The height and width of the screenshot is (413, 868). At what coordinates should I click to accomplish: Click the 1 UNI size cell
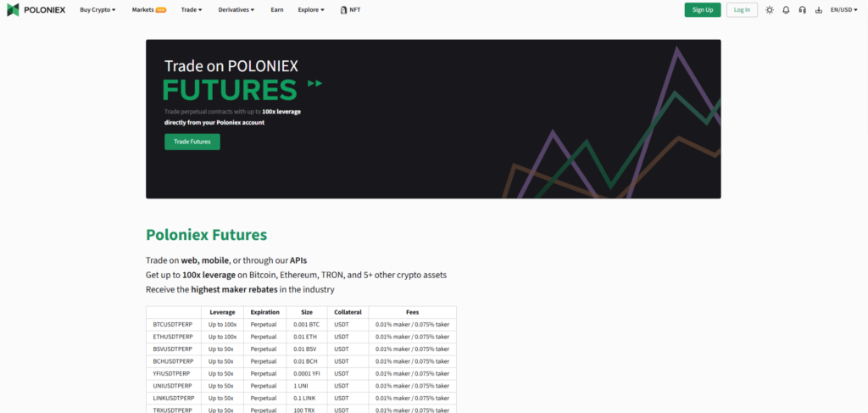point(307,386)
